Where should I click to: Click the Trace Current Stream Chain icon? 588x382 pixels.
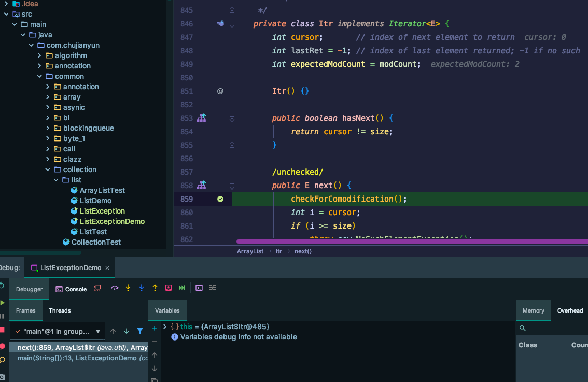tap(213, 288)
